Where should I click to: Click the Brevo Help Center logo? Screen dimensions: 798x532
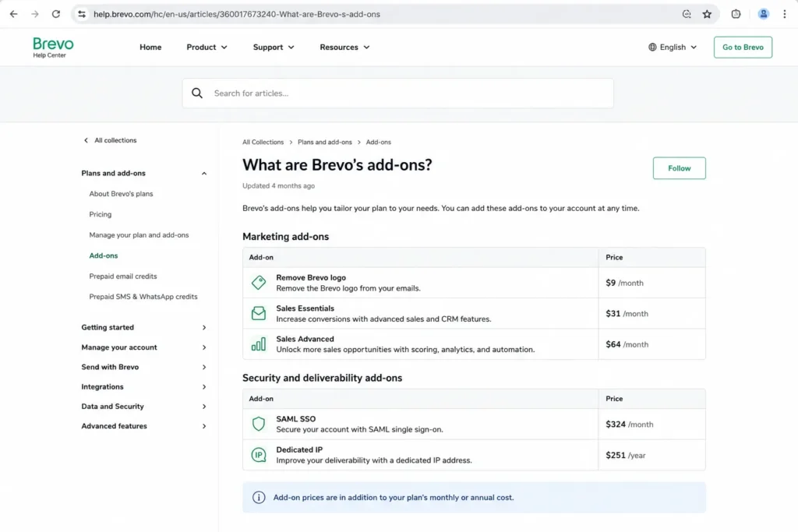53,48
